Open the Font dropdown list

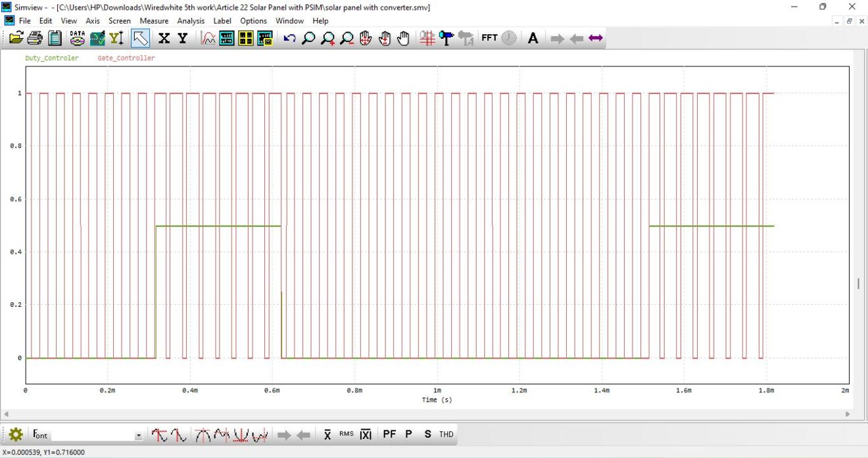pyautogui.click(x=138, y=435)
